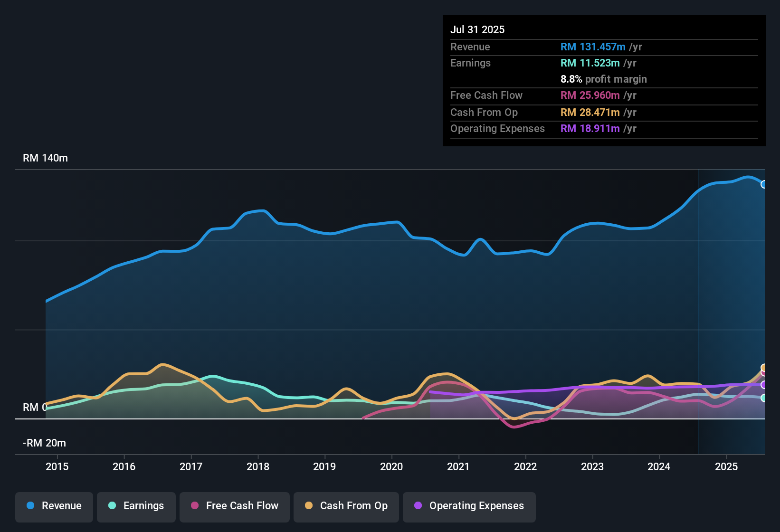Click Revenue endpoint marker on chart line
The height and width of the screenshot is (532, 780).
pos(763,184)
